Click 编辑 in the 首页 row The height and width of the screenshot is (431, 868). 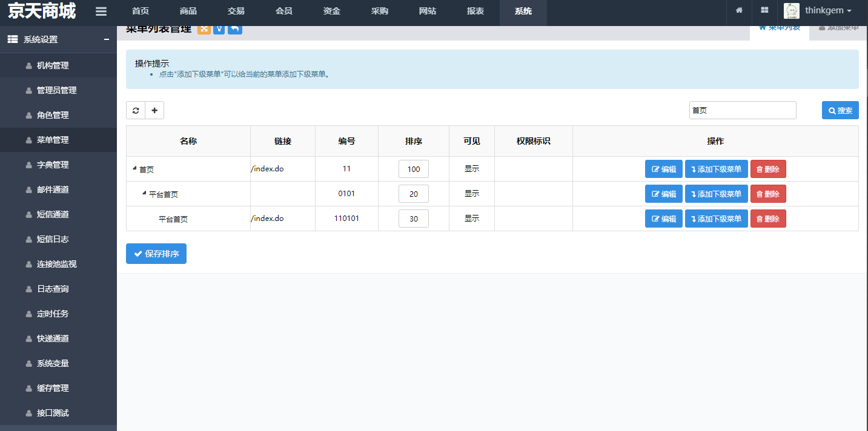[664, 169]
